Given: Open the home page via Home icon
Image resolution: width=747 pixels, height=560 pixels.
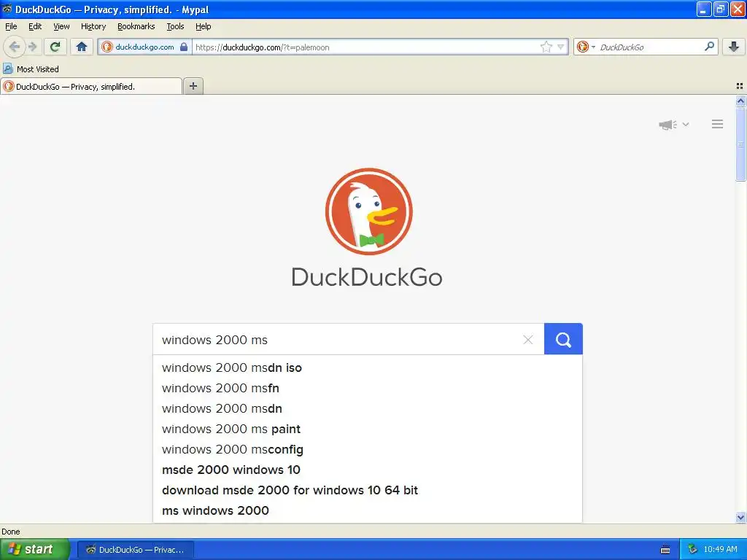Looking at the screenshot, I should tap(82, 47).
